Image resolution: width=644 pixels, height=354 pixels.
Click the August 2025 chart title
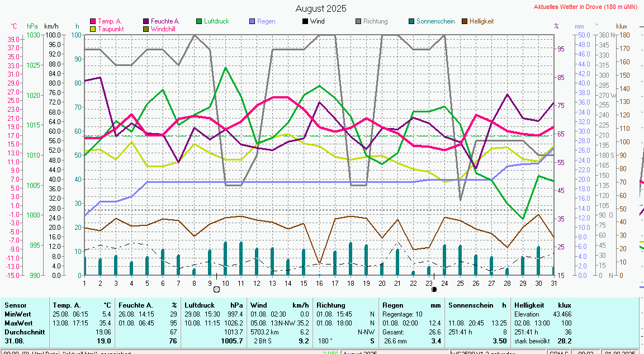coord(321,8)
